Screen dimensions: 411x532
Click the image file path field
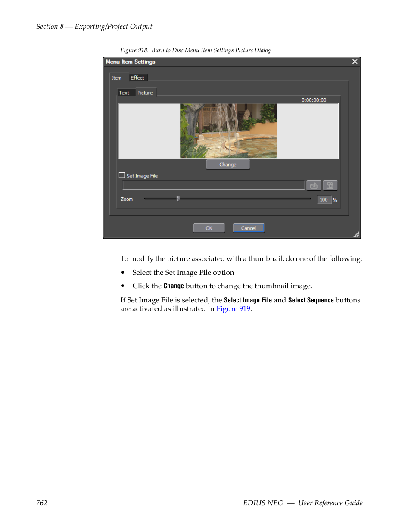click(214, 185)
